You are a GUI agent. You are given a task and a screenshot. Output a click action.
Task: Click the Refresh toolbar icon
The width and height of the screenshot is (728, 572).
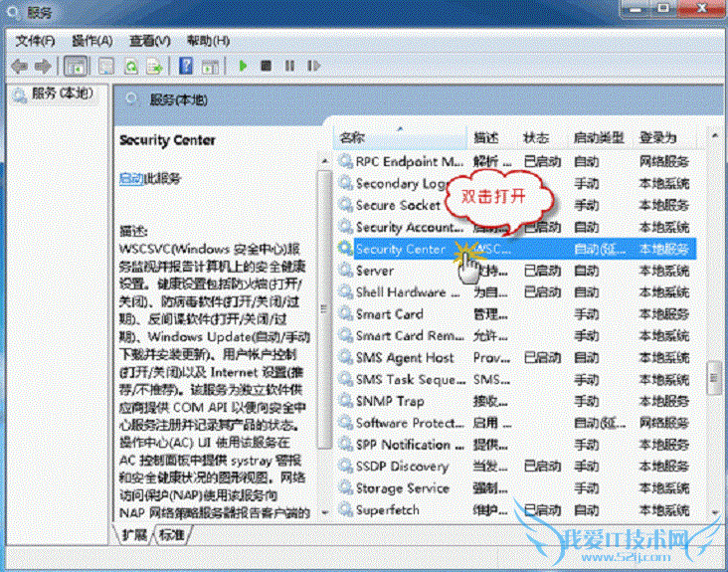(131, 67)
